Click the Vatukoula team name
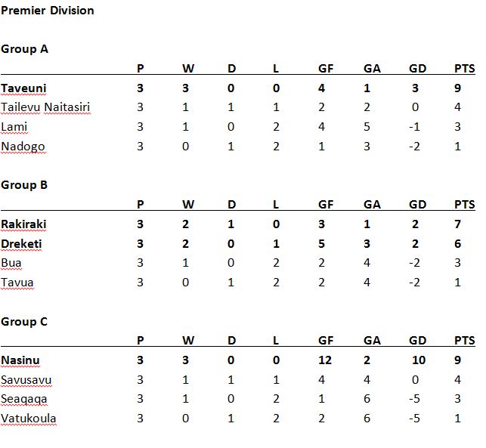This screenshot has height=448, width=486. click(x=29, y=419)
